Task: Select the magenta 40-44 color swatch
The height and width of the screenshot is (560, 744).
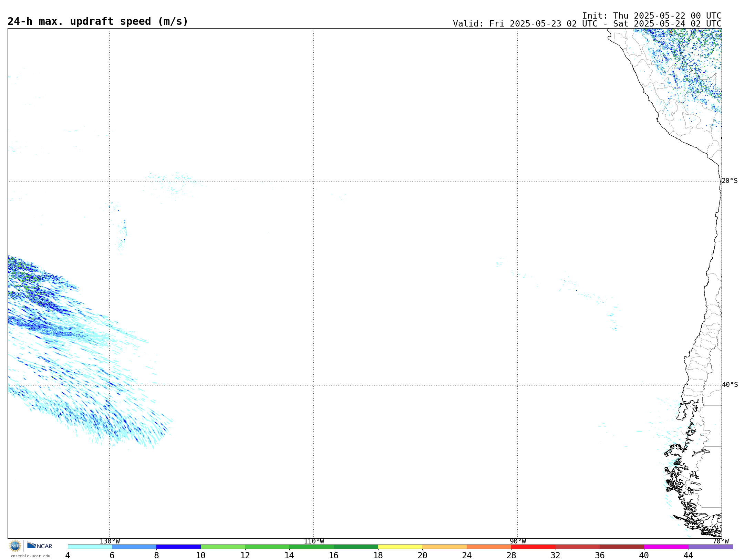Action: (x=666, y=547)
